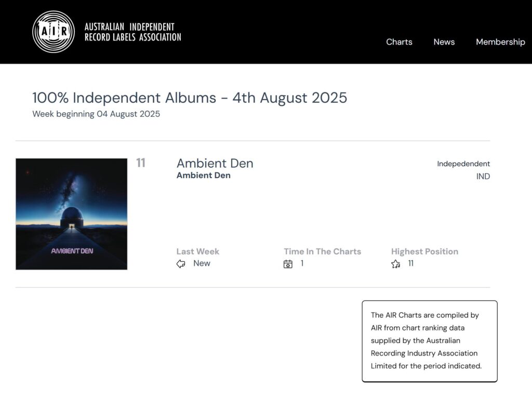Open the News menu item
This screenshot has width=532, height=397.
point(444,42)
